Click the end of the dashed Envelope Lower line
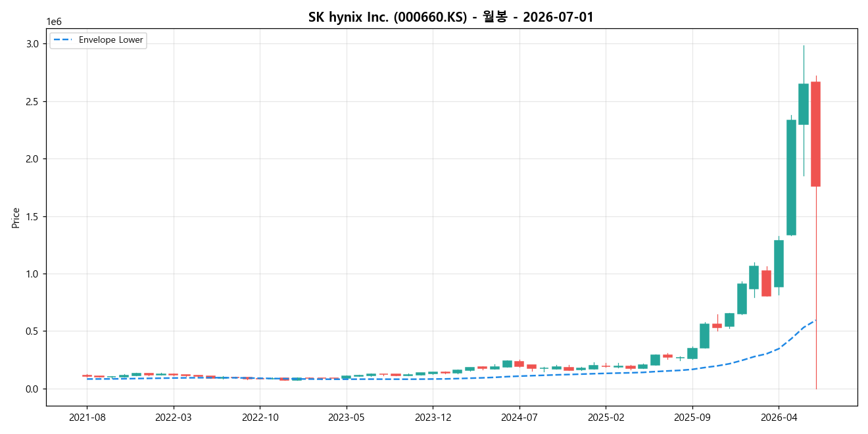868x434 pixels. pos(815,320)
